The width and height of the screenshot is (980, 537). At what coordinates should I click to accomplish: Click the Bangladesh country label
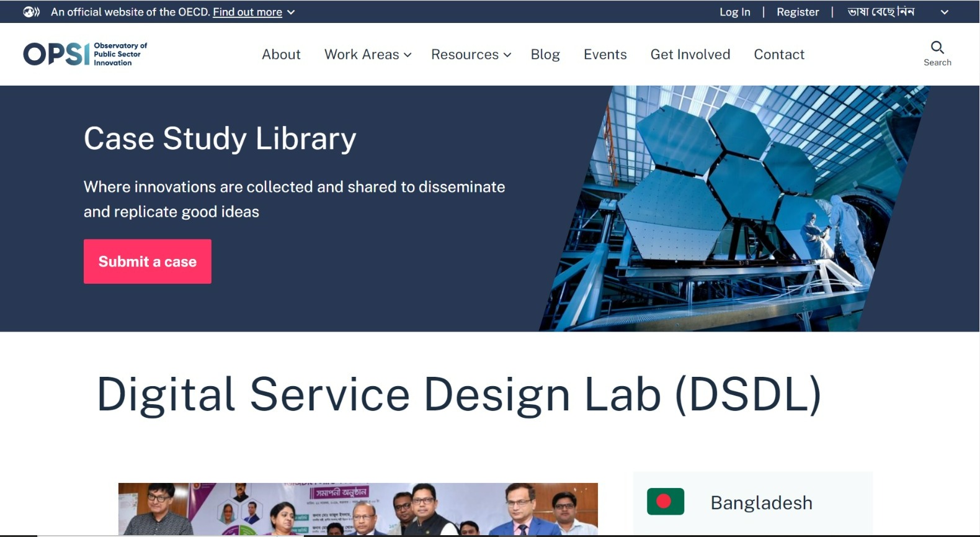(x=762, y=502)
